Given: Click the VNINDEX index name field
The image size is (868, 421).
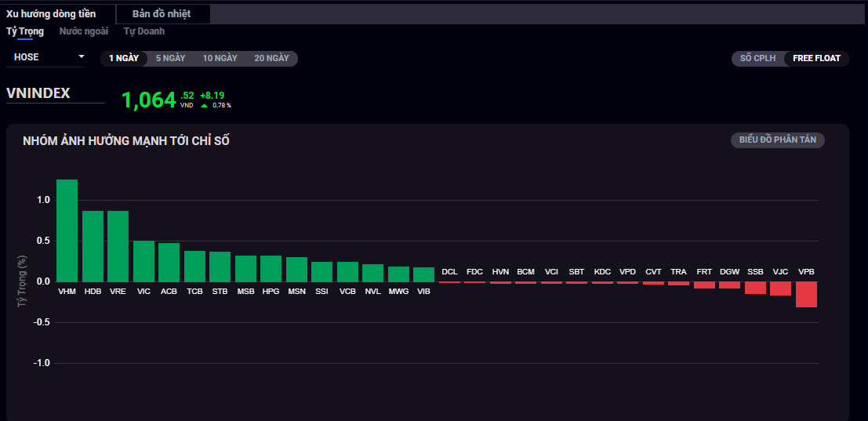Looking at the screenshot, I should tap(55, 93).
